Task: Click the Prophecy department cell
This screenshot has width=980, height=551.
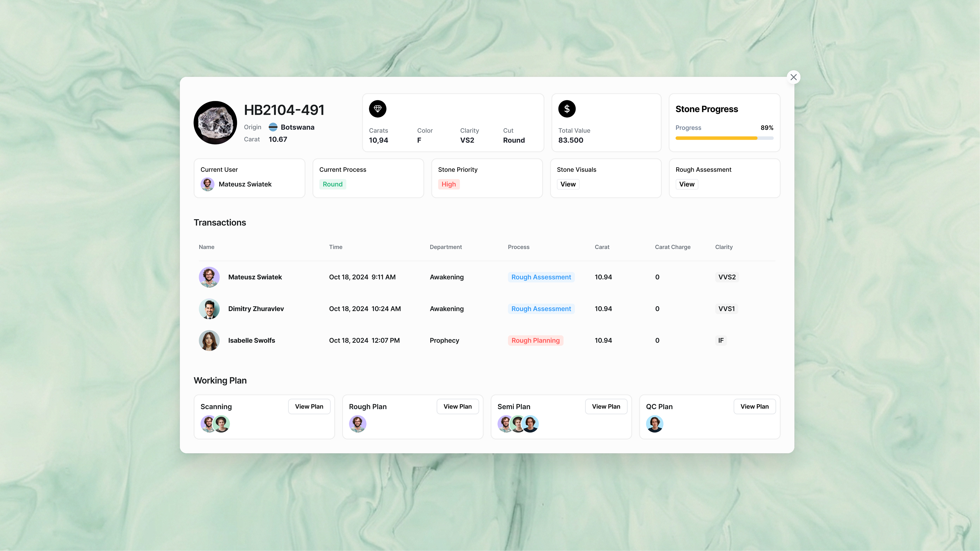Action: point(444,340)
